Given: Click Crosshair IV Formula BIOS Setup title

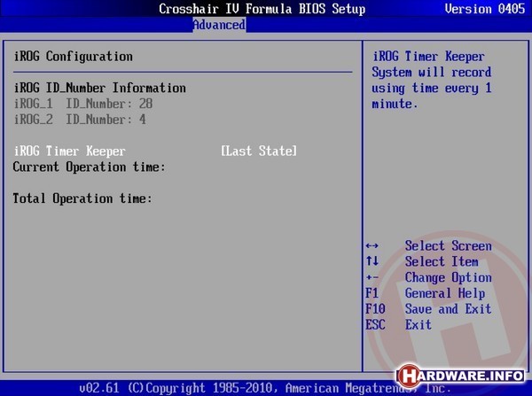Looking at the screenshot, I should (262, 9).
